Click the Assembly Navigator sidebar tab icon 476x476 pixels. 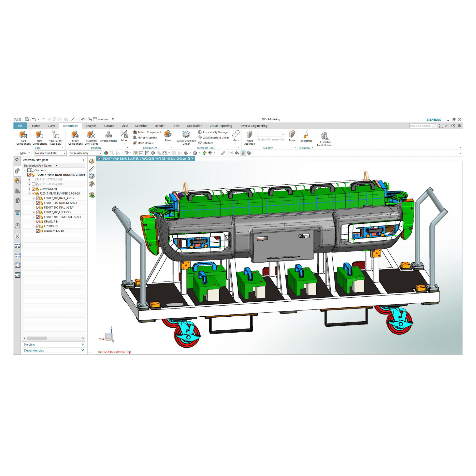coord(18,171)
